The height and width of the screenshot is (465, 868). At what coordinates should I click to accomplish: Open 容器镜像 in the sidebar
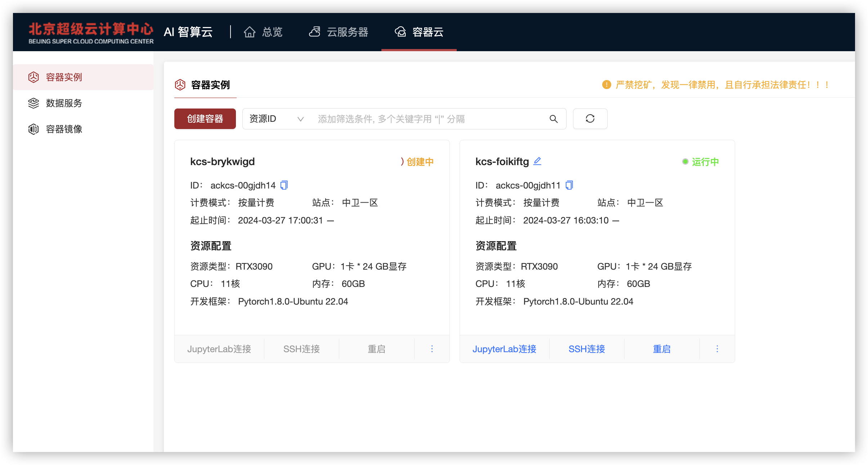(64, 129)
